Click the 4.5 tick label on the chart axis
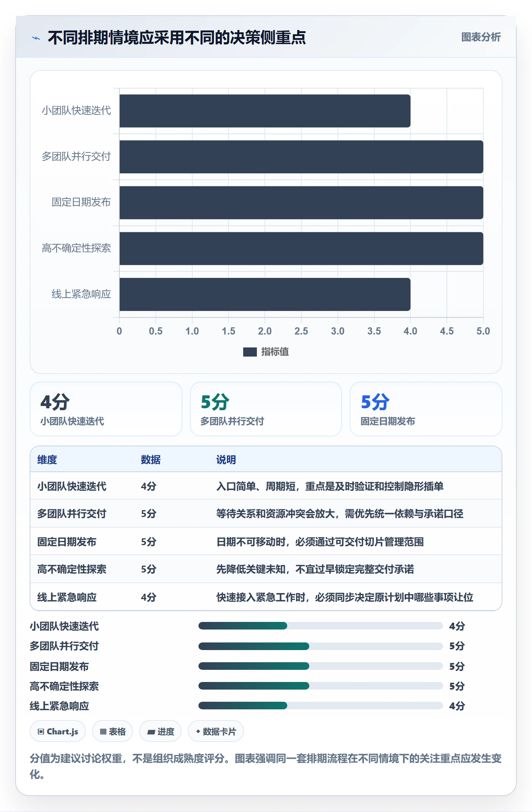 pyautogui.click(x=447, y=331)
